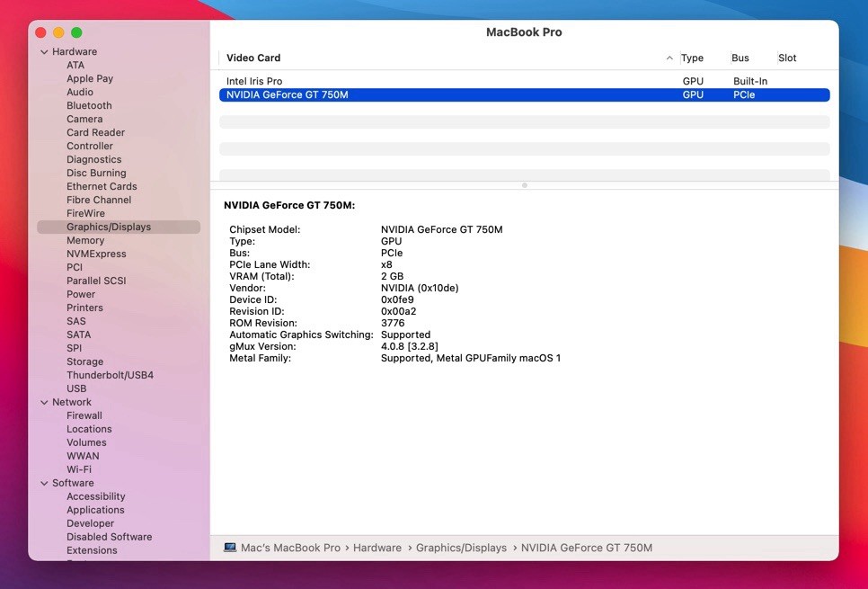Select PCI under Hardware

(x=75, y=267)
